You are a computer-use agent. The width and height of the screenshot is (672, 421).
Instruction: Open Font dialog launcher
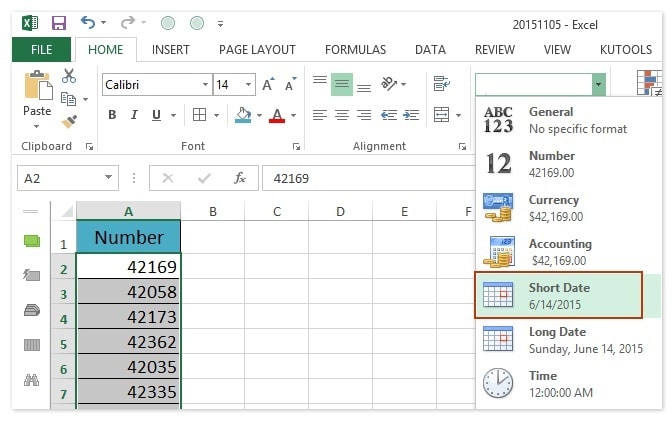[296, 147]
